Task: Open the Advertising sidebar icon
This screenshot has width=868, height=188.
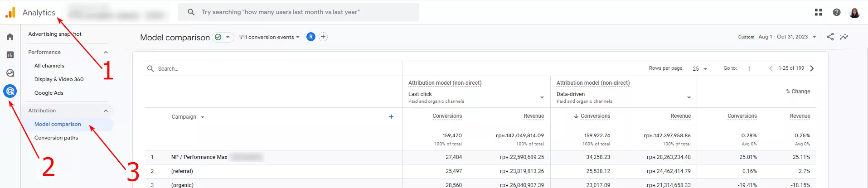Action: click(10, 91)
